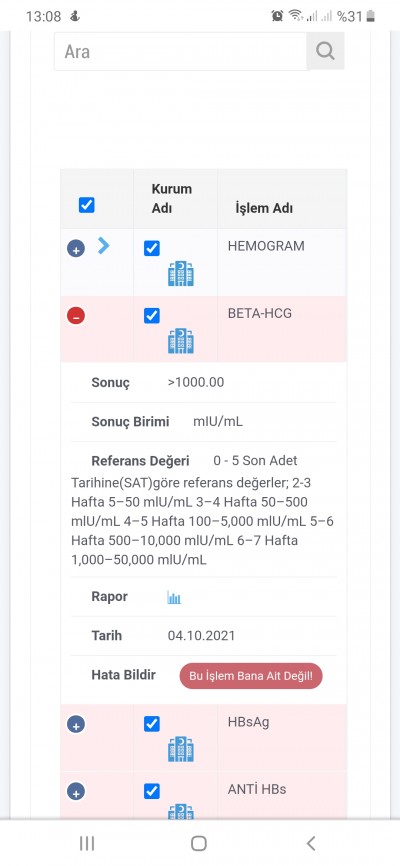Collapse the BETA-HCG row with minus button
Image resolution: width=400 pixels, height=866 pixels.
(76, 316)
